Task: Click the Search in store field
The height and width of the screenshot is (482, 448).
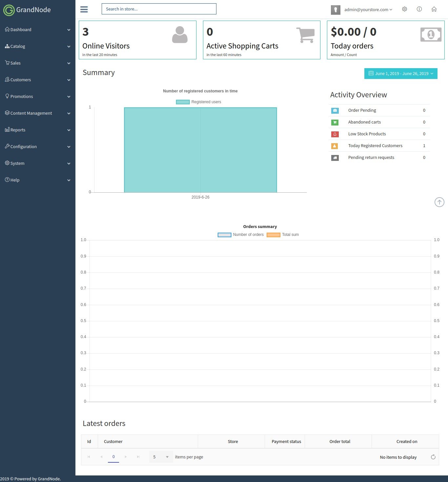Action: coord(159,9)
